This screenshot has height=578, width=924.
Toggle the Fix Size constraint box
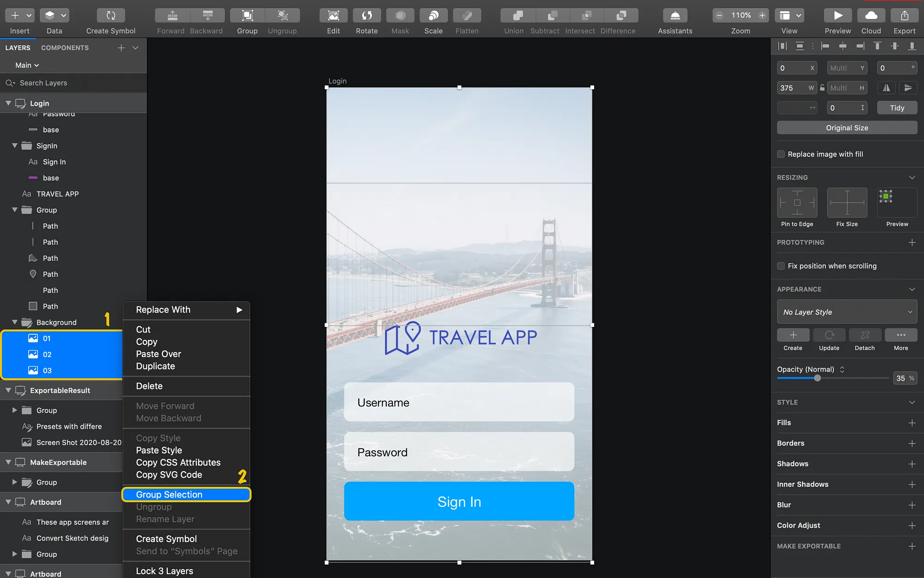click(x=847, y=203)
